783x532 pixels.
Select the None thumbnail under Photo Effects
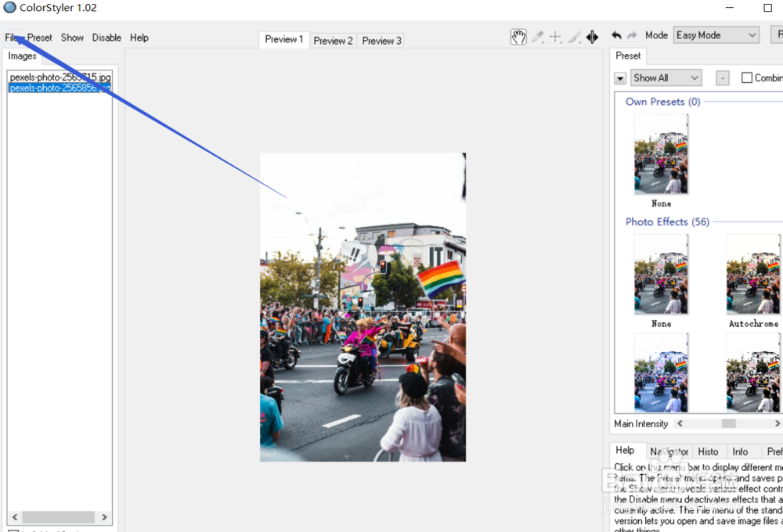point(661,274)
